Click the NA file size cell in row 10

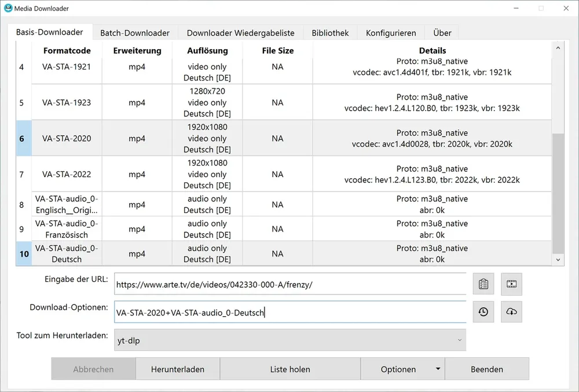pos(278,254)
